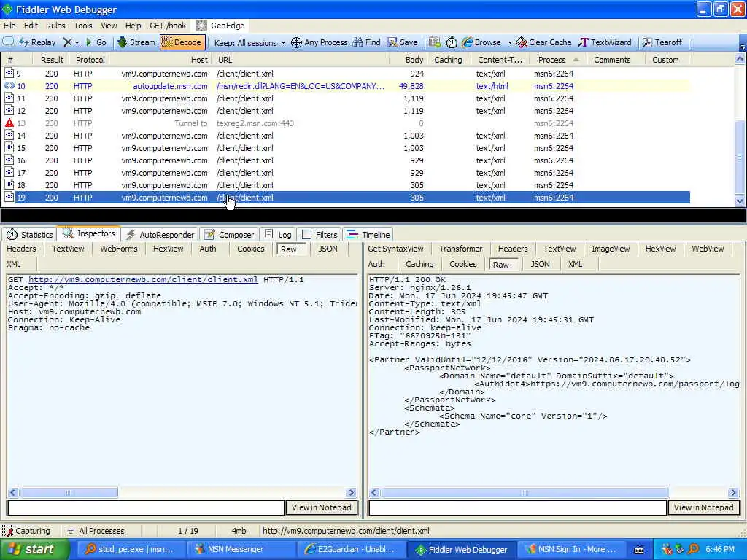This screenshot has height=560, width=747.
Task: Select response Caching tab
Action: pos(419,264)
